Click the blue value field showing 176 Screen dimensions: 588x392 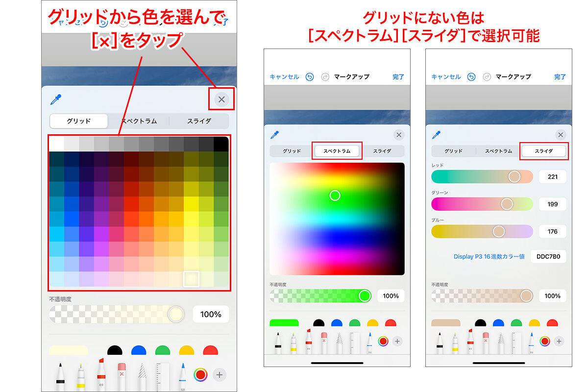(x=553, y=231)
